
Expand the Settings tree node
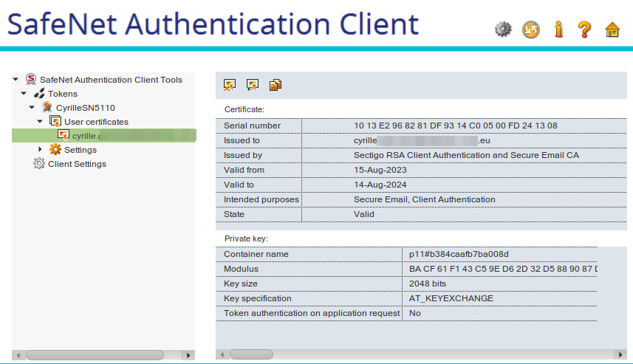coord(40,150)
